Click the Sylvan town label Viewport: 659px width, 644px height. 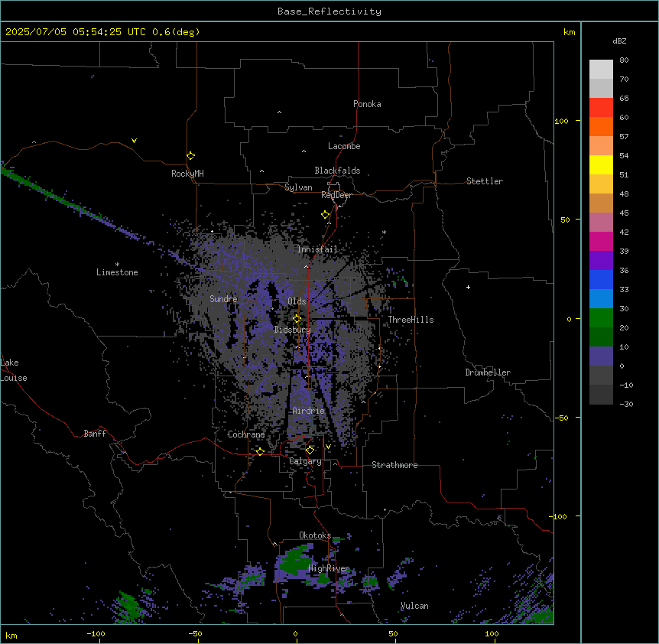pos(298,187)
